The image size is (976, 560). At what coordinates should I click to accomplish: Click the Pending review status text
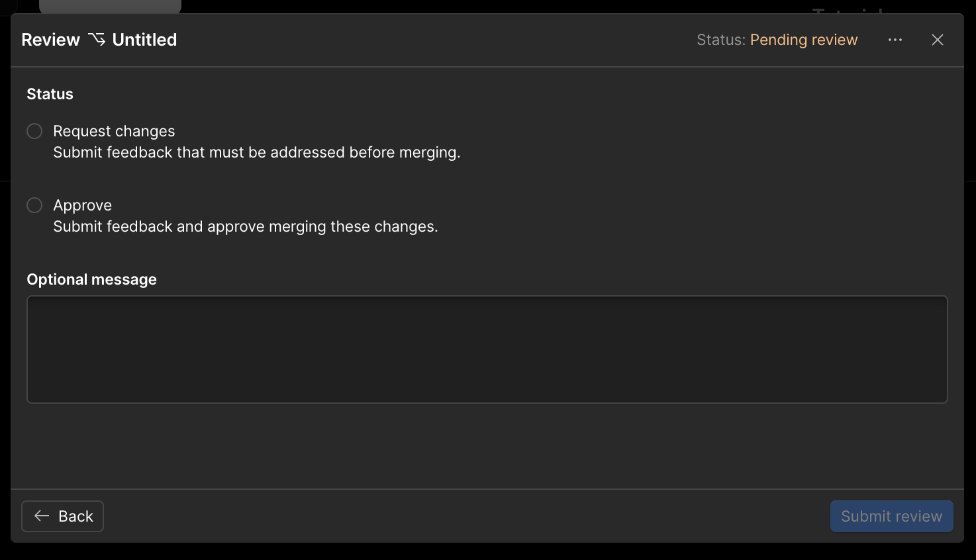point(803,40)
